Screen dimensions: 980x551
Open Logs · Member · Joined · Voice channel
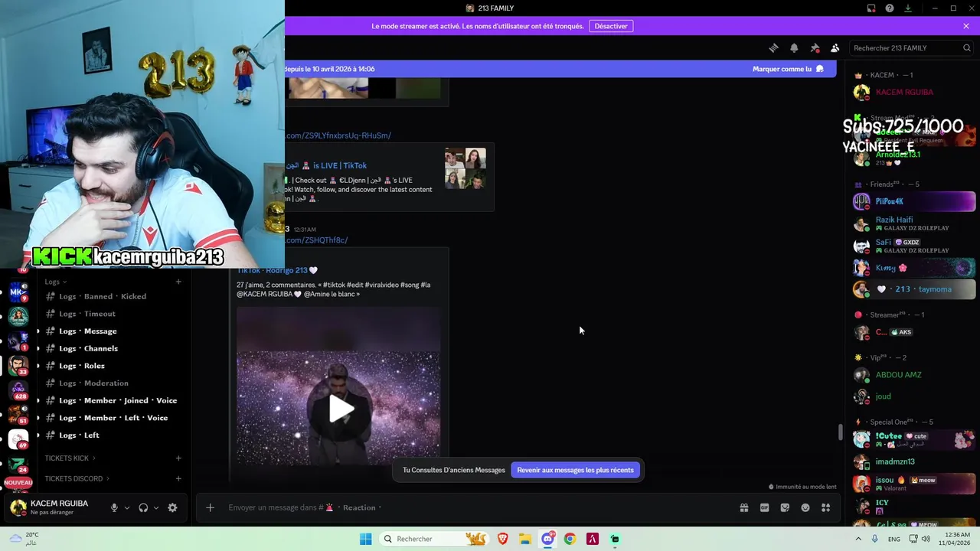[x=113, y=400]
